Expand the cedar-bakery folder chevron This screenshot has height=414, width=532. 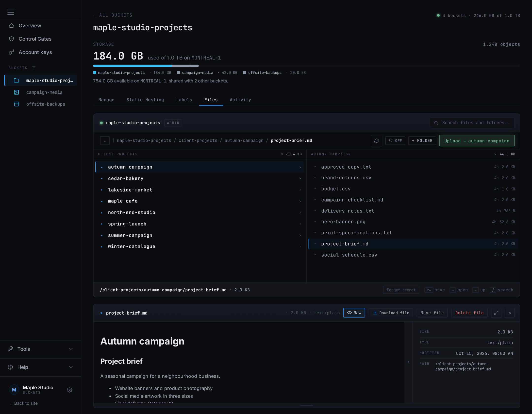(x=300, y=178)
